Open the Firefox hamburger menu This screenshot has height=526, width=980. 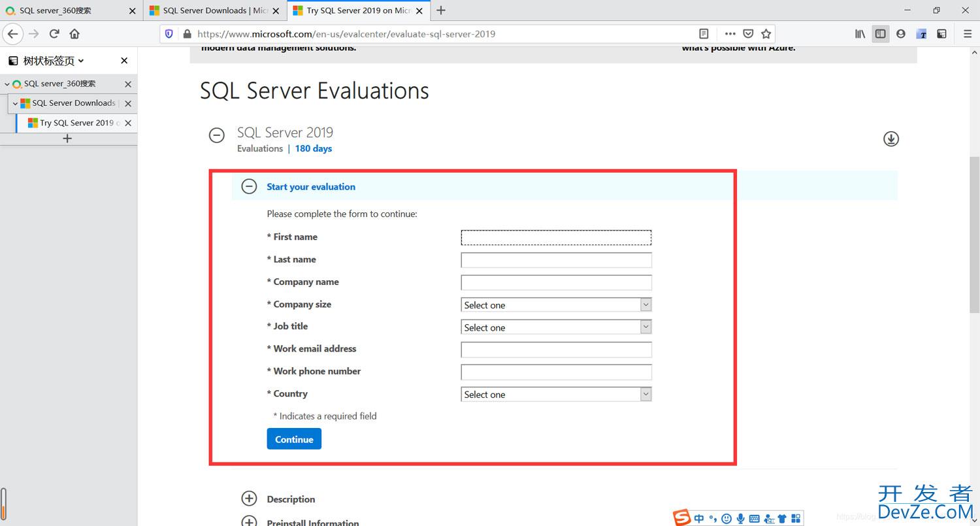tap(968, 33)
